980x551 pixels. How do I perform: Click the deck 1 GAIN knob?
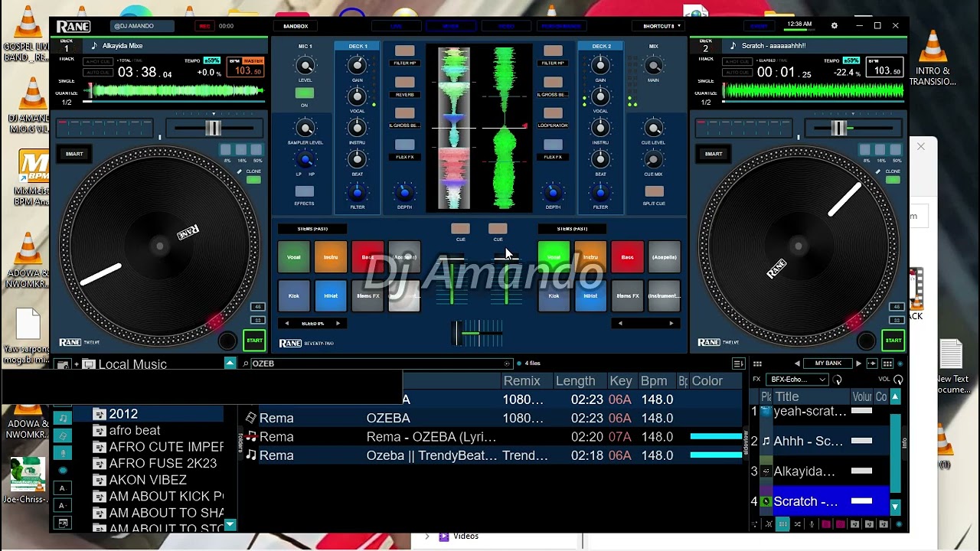tap(357, 66)
